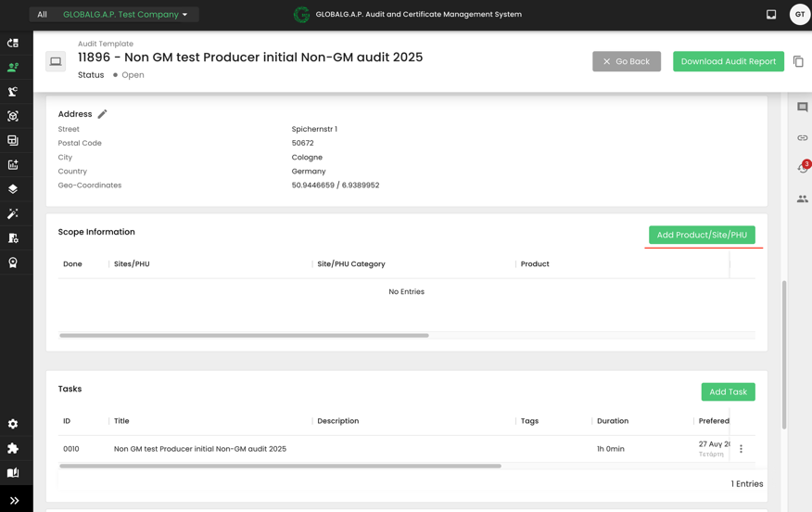Click the Add Task button
The height and width of the screenshot is (512, 812).
[728, 392]
